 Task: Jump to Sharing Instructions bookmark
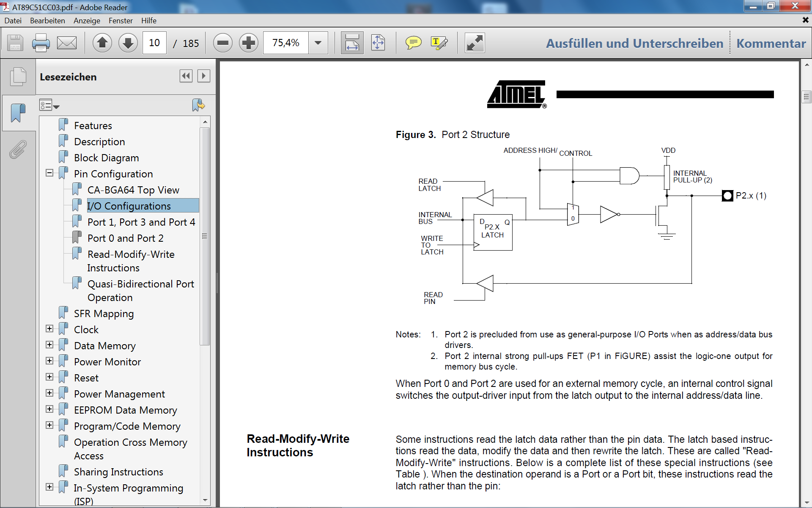pyautogui.click(x=118, y=472)
